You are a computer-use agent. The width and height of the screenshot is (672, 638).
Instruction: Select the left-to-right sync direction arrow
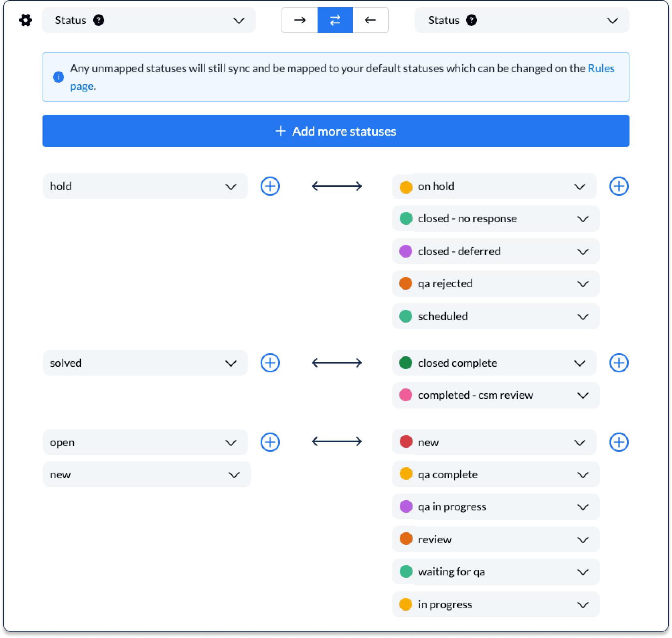tap(300, 20)
